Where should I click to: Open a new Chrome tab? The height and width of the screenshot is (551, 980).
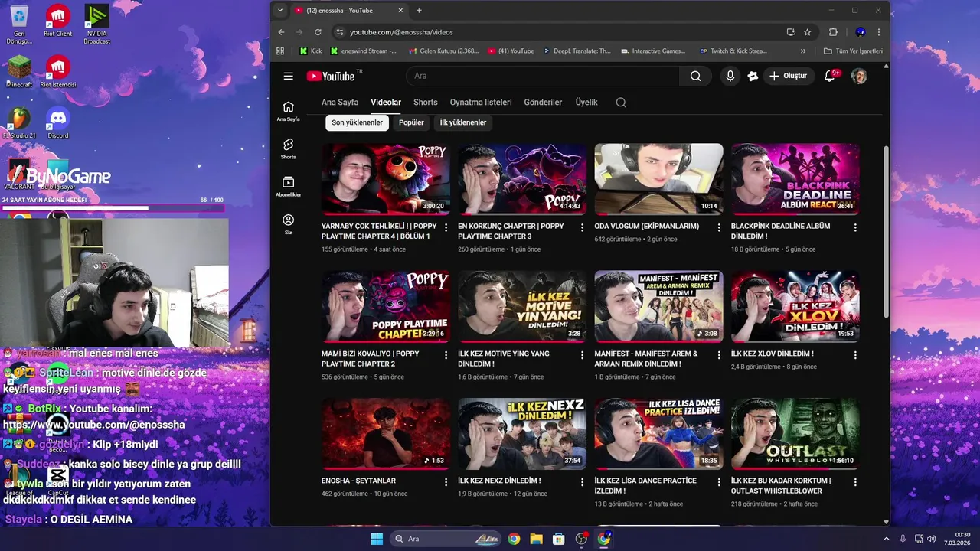coord(419,10)
